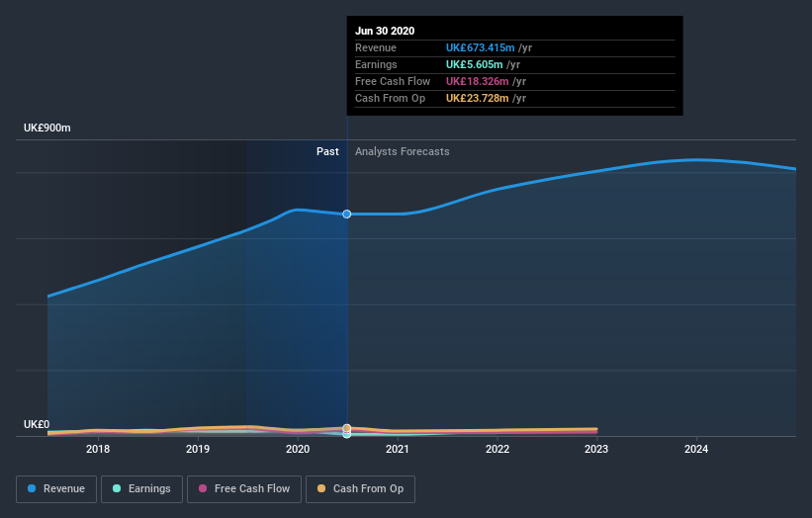Image resolution: width=812 pixels, height=518 pixels.
Task: Toggle the Earnings series legend button
Action: click(x=141, y=489)
